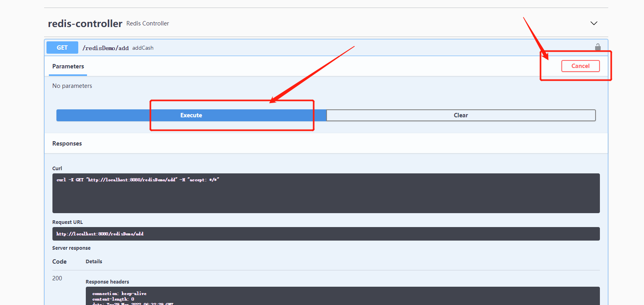Click the Execute button

coord(191,115)
